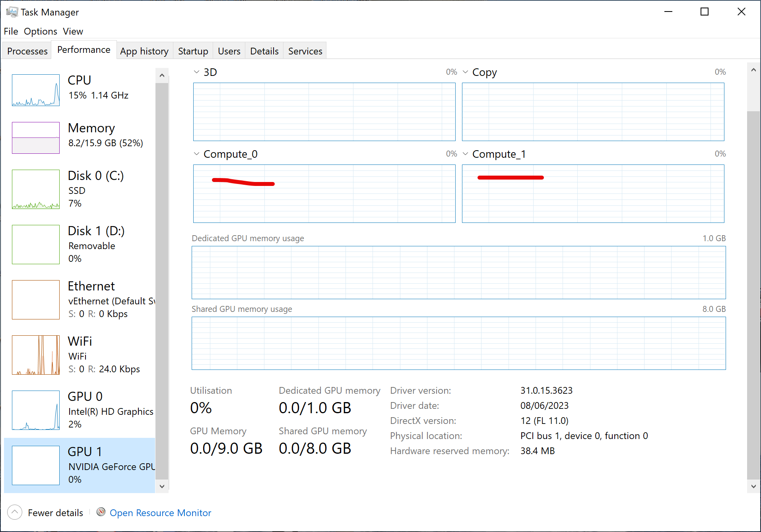Switch to the Processes tab
Viewport: 761px width, 532px height.
[27, 51]
